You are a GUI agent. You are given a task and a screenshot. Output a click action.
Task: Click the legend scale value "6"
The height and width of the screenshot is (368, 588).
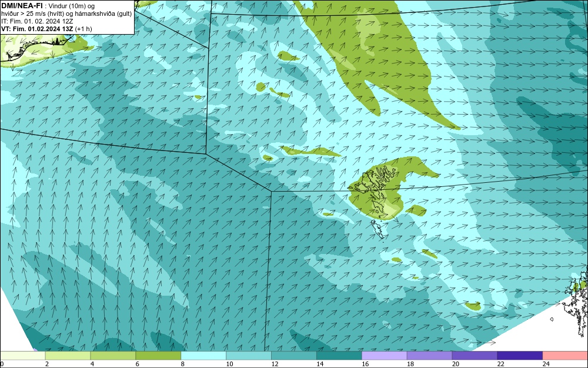pyautogui.click(x=137, y=364)
